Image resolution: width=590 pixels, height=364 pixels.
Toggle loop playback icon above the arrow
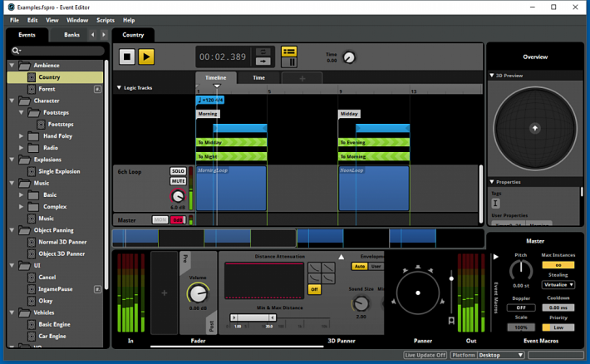coord(263,52)
